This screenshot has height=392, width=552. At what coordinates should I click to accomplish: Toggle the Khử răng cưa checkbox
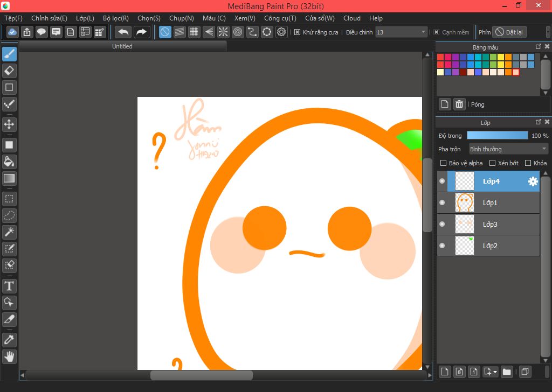coord(297,32)
